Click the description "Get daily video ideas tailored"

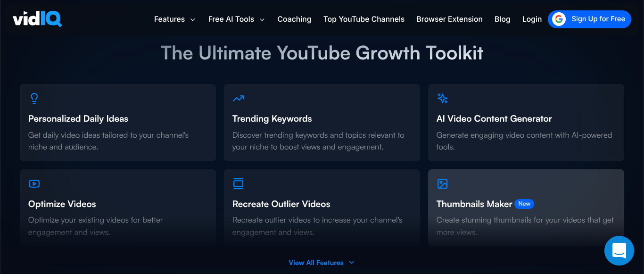[108, 141]
